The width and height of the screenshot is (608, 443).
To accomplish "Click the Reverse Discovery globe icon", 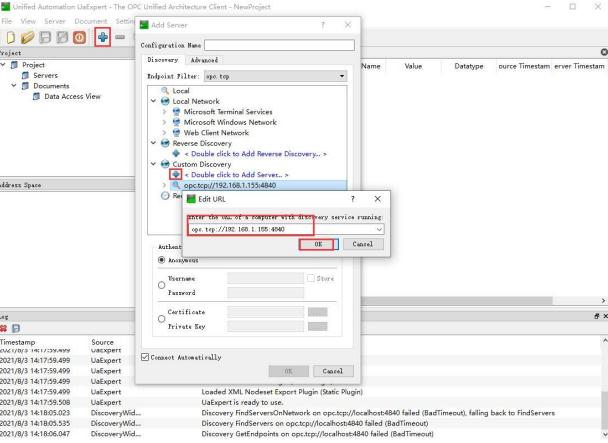I will tap(165, 143).
